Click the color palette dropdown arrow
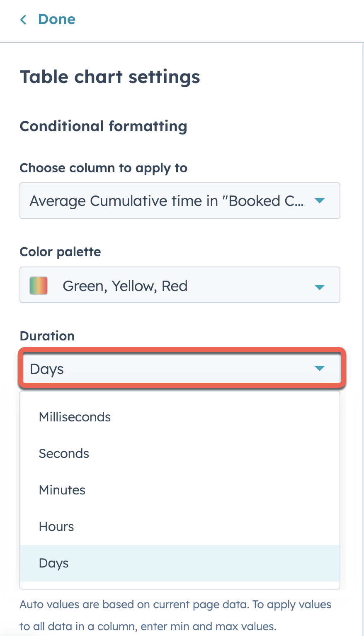Viewport: 364px width, 636px height. pyautogui.click(x=319, y=286)
